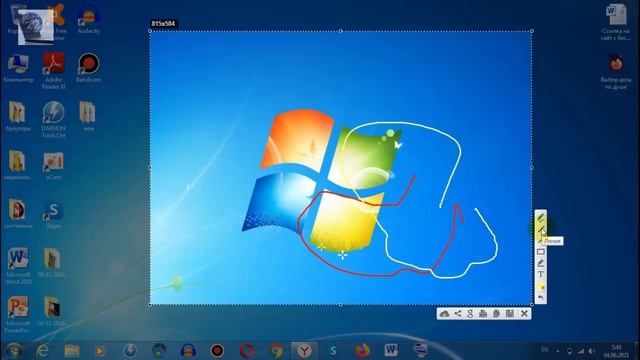640x360 pixels.
Task: Show hidden tray icons arrow
Action: pyautogui.click(x=558, y=351)
